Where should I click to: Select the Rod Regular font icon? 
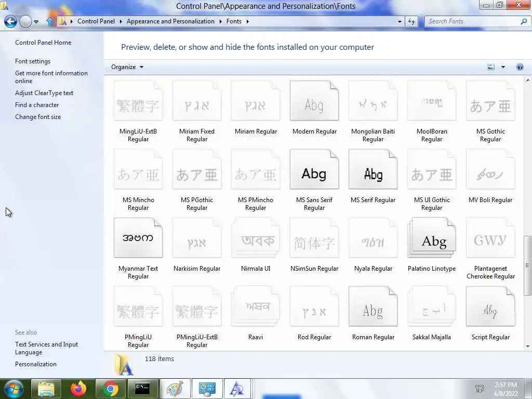pyautogui.click(x=314, y=306)
